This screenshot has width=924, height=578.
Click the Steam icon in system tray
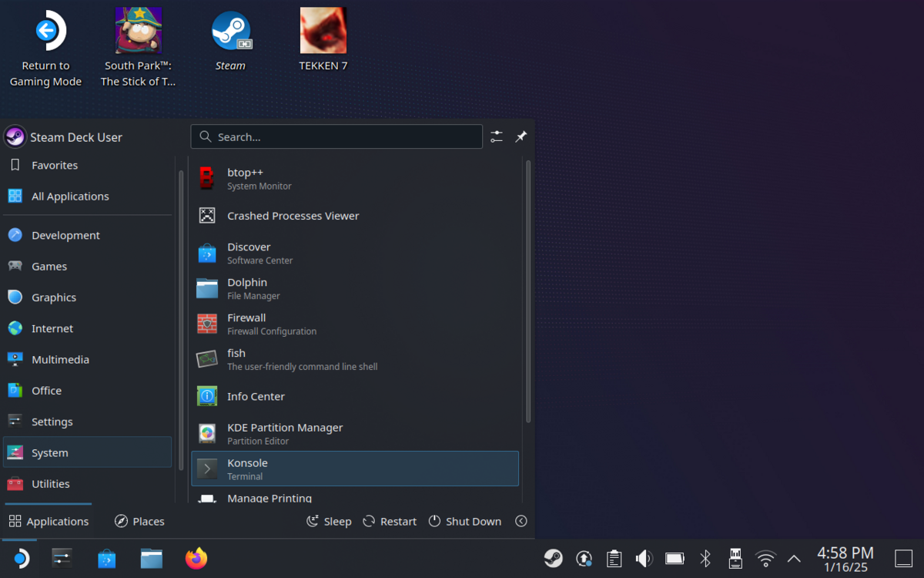pos(553,558)
